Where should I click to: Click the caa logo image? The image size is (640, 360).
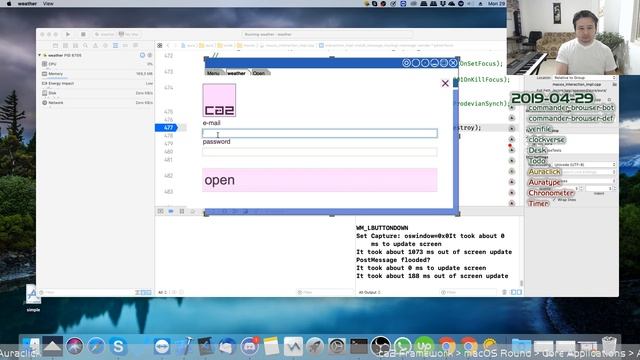[219, 100]
